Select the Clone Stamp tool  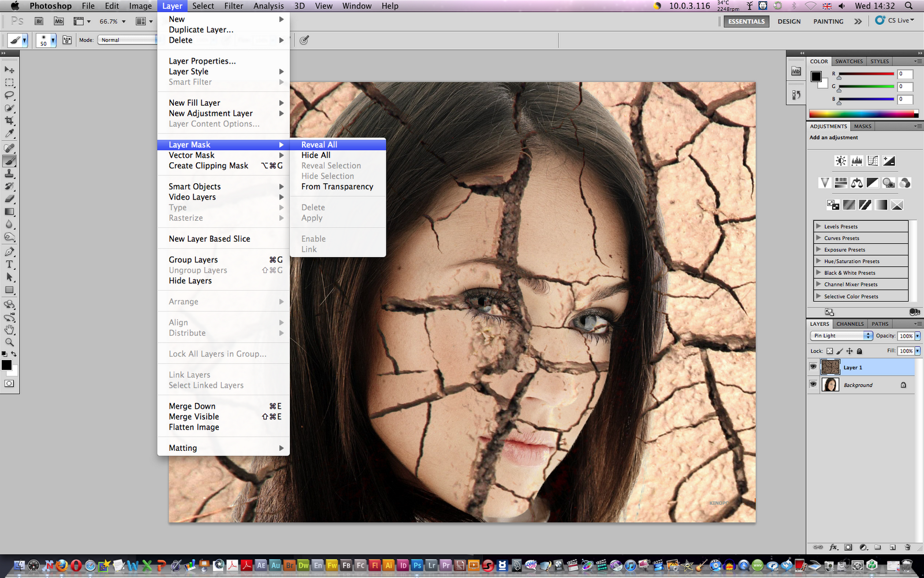point(9,173)
